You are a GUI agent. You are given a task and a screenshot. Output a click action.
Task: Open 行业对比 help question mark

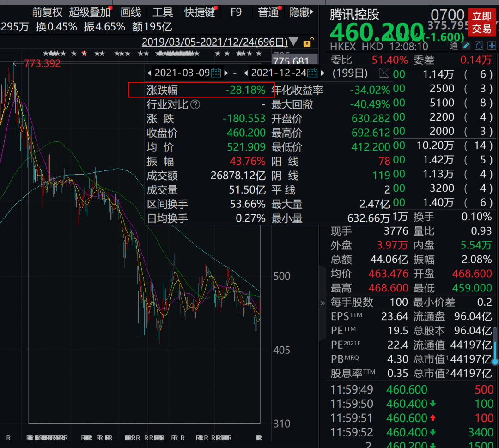(195, 104)
